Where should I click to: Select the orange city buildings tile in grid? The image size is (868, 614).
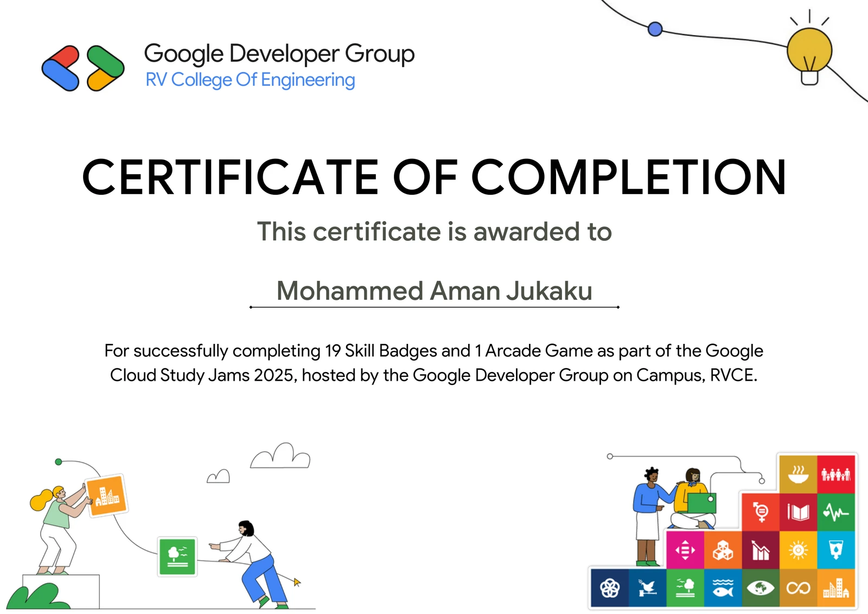836,588
